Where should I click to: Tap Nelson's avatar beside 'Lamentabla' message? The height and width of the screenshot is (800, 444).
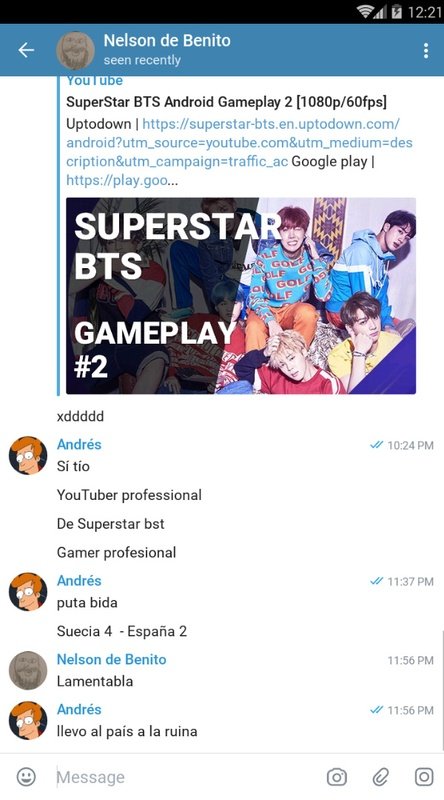[28, 670]
